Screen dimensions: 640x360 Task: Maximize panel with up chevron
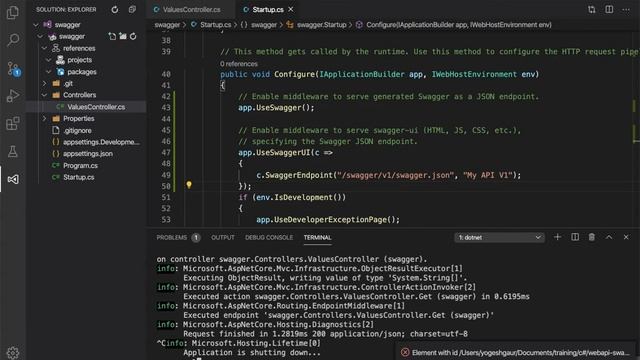[x=609, y=237]
